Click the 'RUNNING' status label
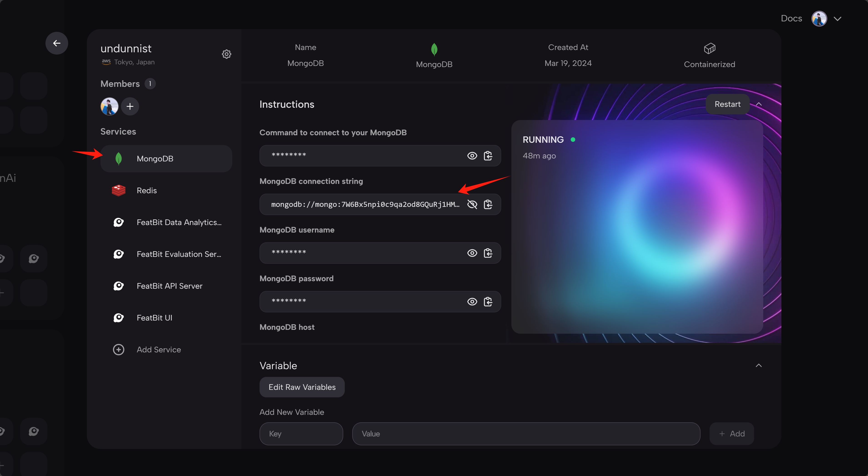Screen dimensions: 868x476 click(x=543, y=140)
